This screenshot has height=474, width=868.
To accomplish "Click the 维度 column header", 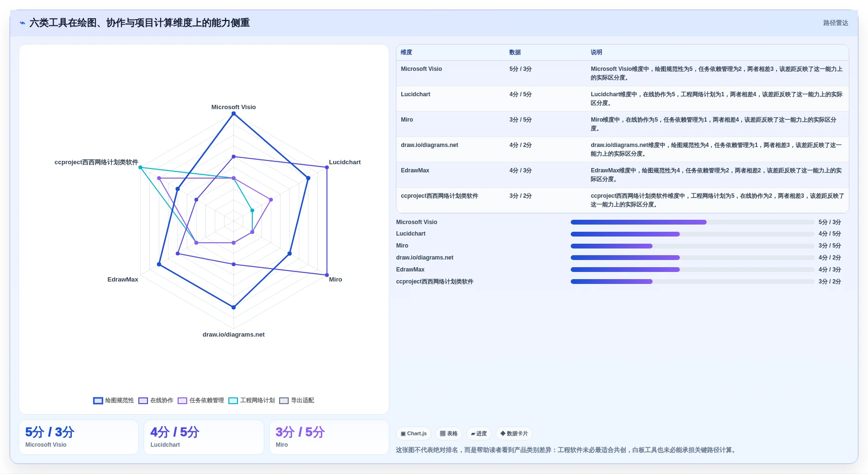I will 406,53.
